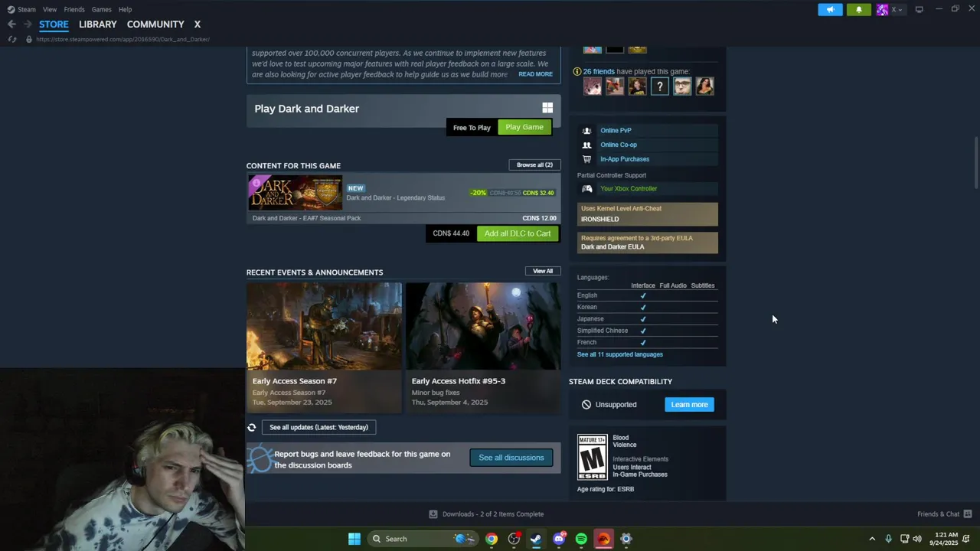The width and height of the screenshot is (980, 551).
Task: Click the Xbox controller icon
Action: point(586,188)
